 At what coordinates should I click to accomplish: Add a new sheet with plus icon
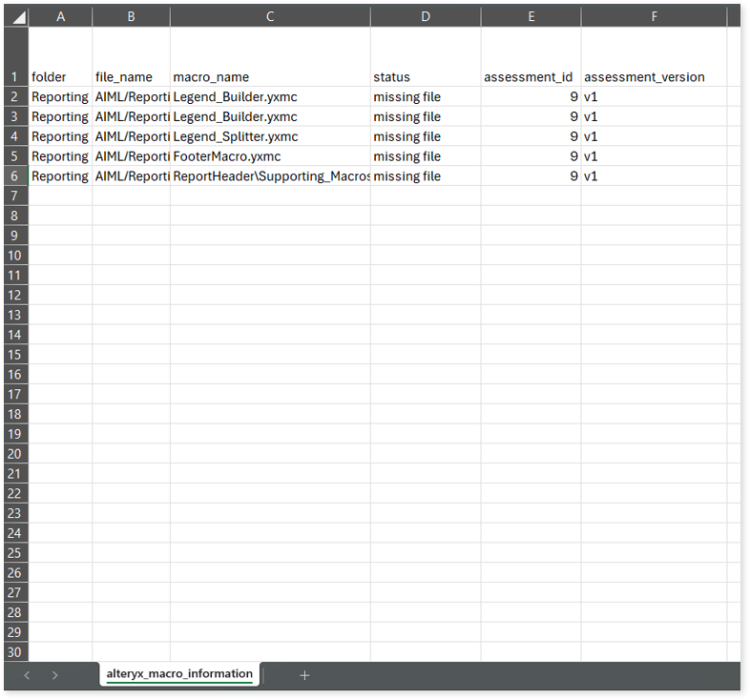304,675
